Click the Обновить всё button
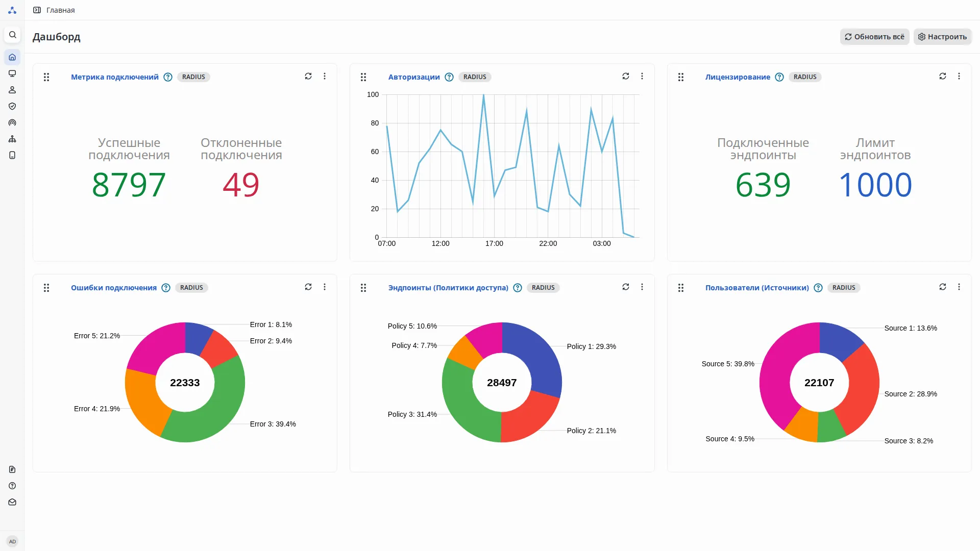 pyautogui.click(x=874, y=37)
